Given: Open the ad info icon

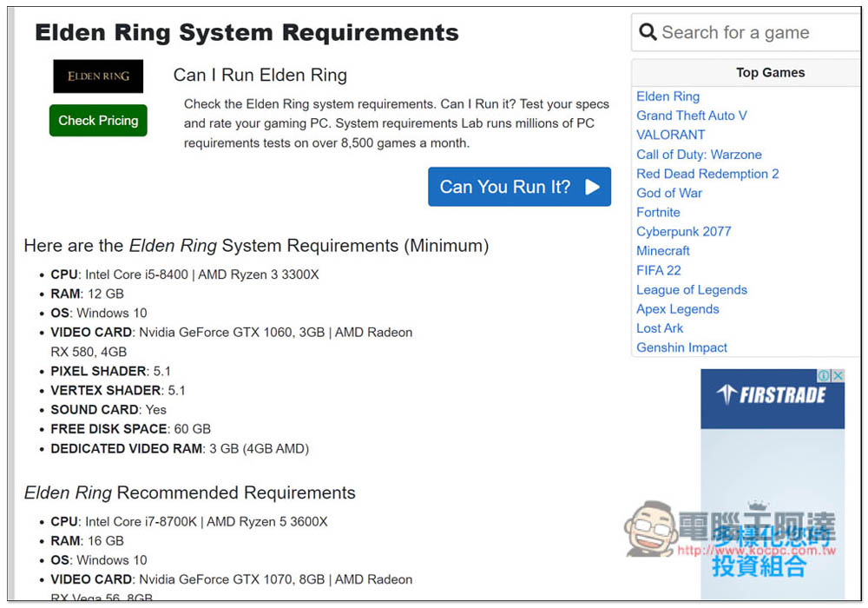Looking at the screenshot, I should 824,375.
